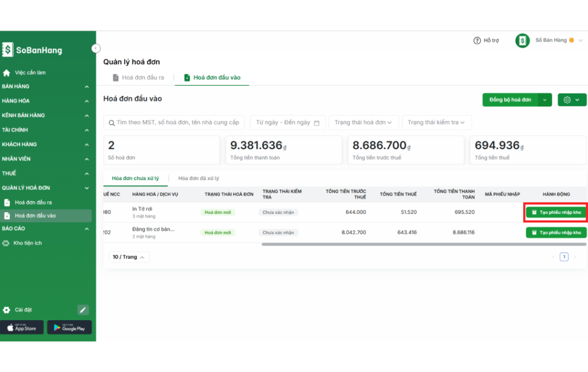588x372 pixels.
Task: Open the Kho tiện ích icon
Action: pyautogui.click(x=7, y=243)
